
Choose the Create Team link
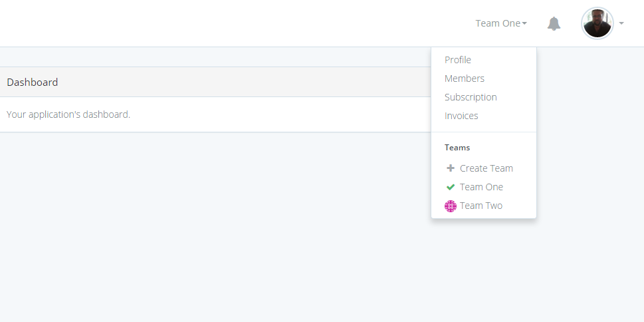click(486, 168)
